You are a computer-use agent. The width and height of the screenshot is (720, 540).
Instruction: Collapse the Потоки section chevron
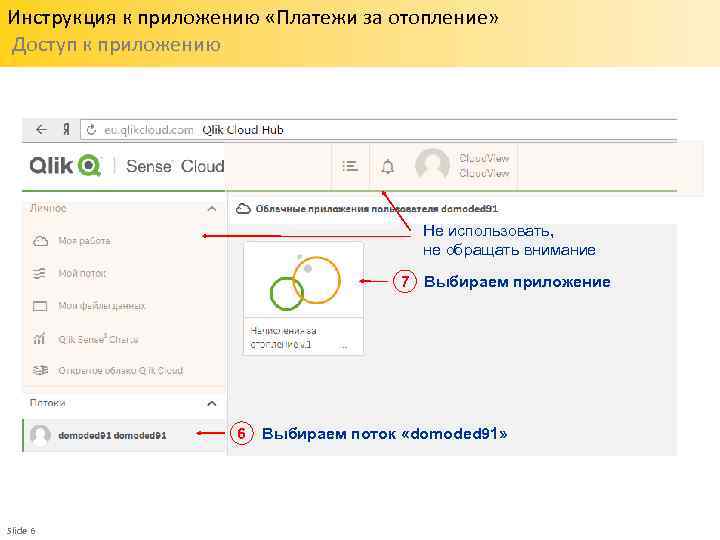[212, 404]
